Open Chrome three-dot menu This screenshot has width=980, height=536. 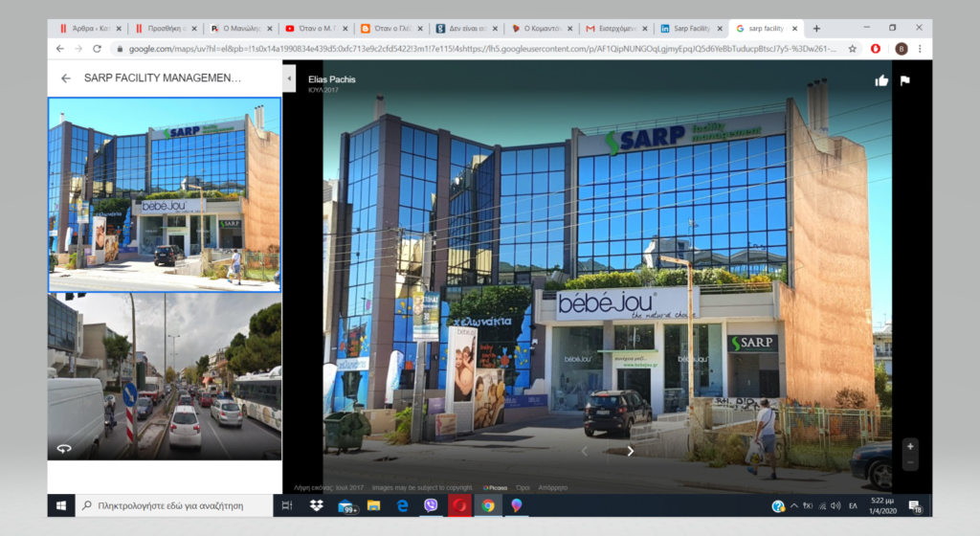coord(920,49)
